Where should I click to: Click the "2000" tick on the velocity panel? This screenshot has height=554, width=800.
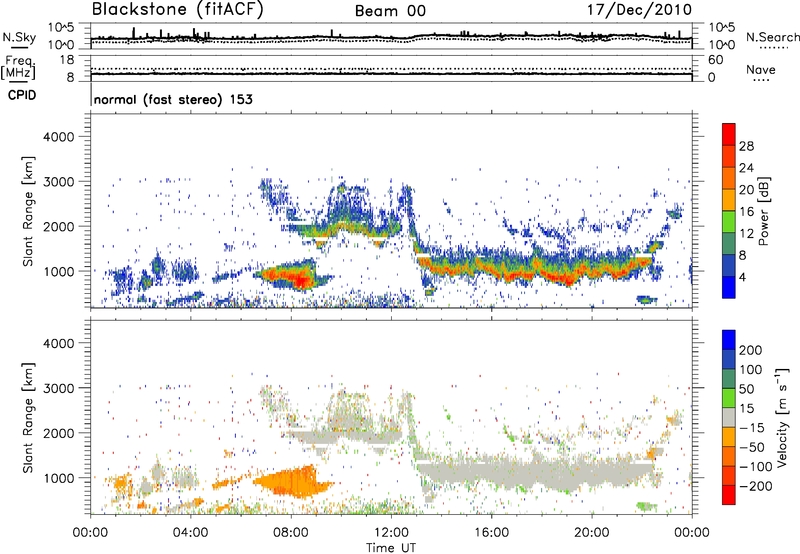58,433
